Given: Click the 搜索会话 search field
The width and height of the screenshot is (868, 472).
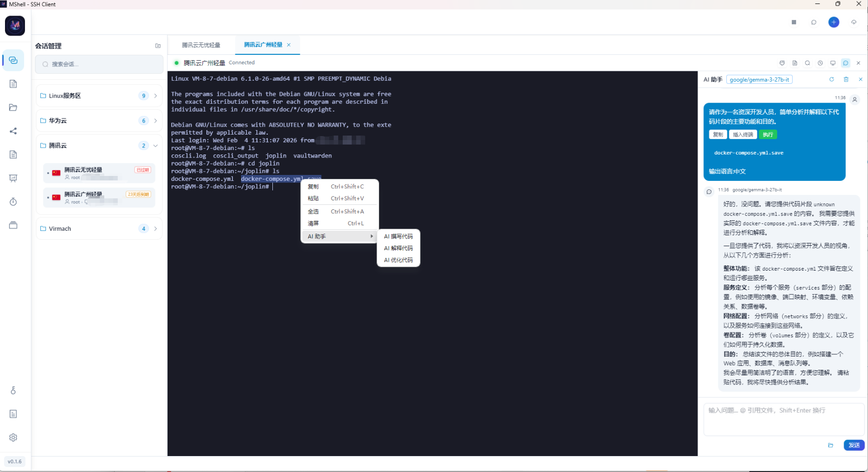Looking at the screenshot, I should click(99, 64).
